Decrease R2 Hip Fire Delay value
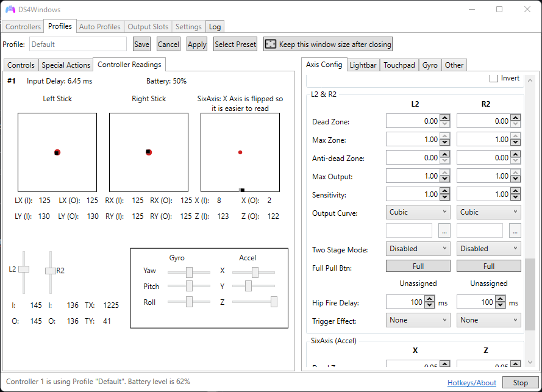This screenshot has width=542, height=392. click(x=501, y=305)
